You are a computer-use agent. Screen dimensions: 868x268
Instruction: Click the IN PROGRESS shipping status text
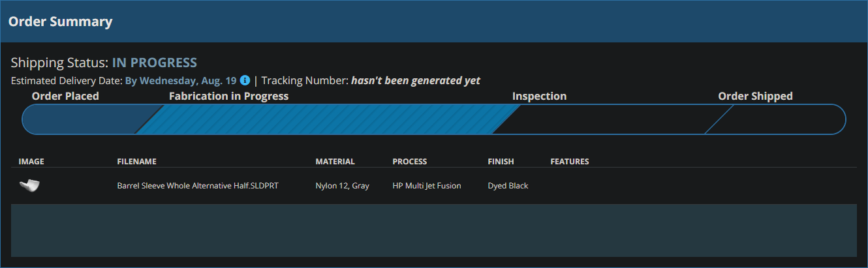click(155, 63)
